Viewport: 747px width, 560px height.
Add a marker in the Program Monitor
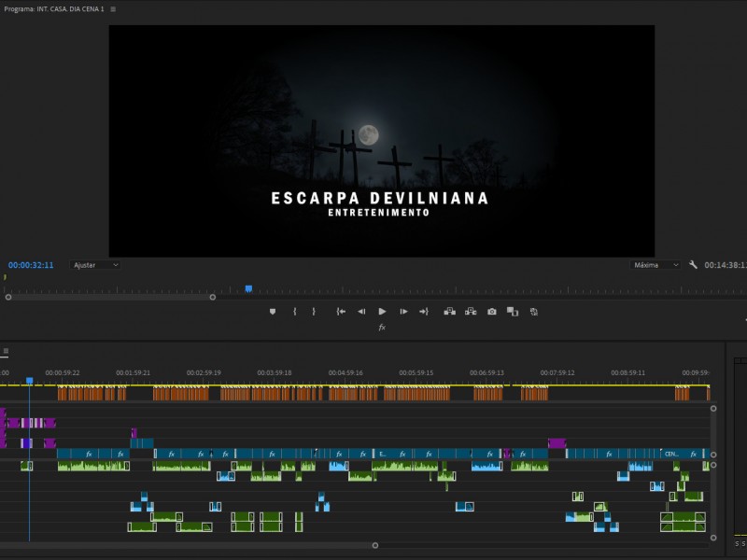(x=272, y=312)
